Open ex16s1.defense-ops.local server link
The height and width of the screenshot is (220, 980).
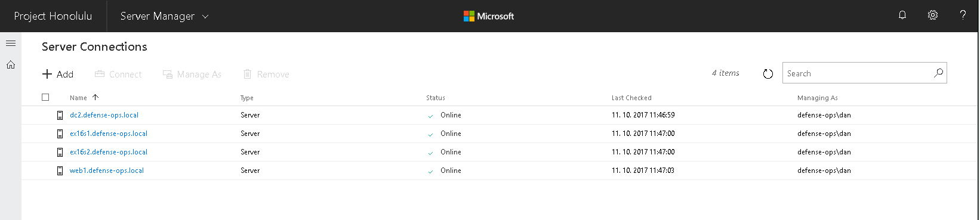tap(109, 134)
